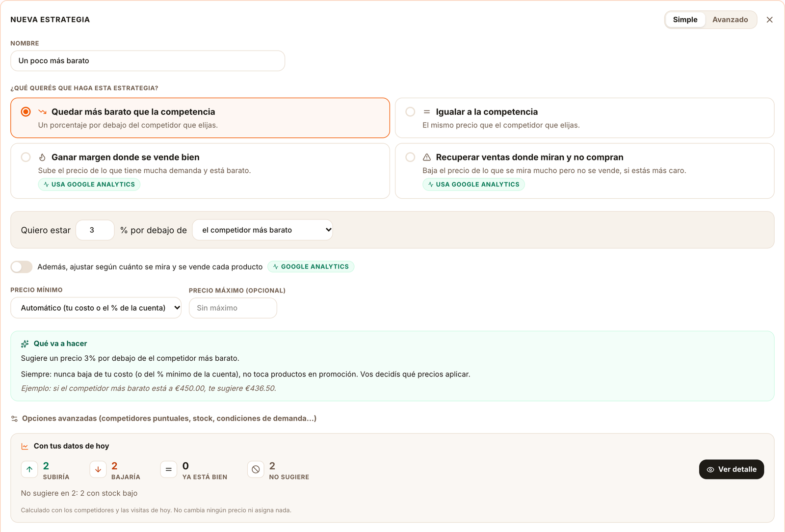
Task: Close the Nueva Estrategia dialog
Action: tap(769, 20)
